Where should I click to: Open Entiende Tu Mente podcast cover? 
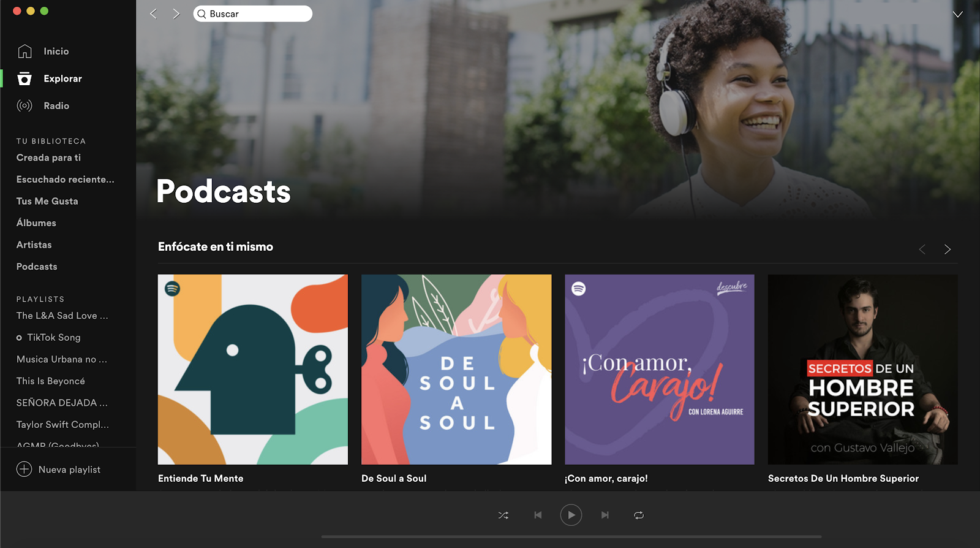coord(253,370)
